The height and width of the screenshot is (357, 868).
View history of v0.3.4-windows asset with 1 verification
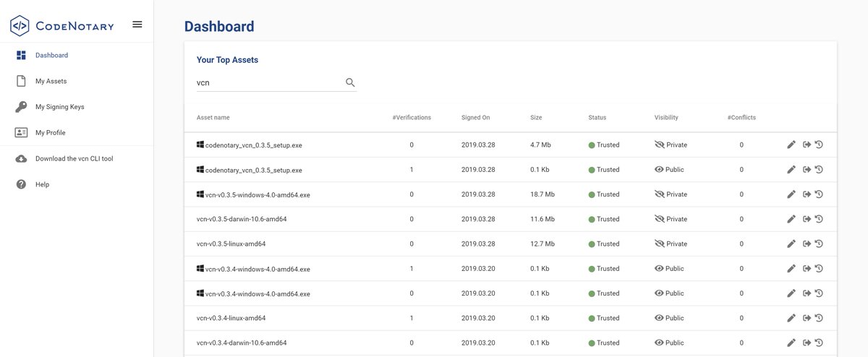tap(819, 268)
